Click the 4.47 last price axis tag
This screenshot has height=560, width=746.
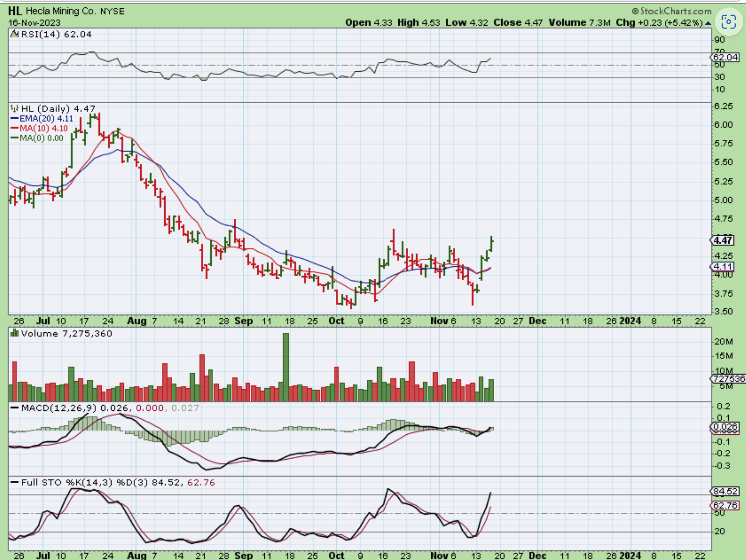pyautogui.click(x=722, y=240)
